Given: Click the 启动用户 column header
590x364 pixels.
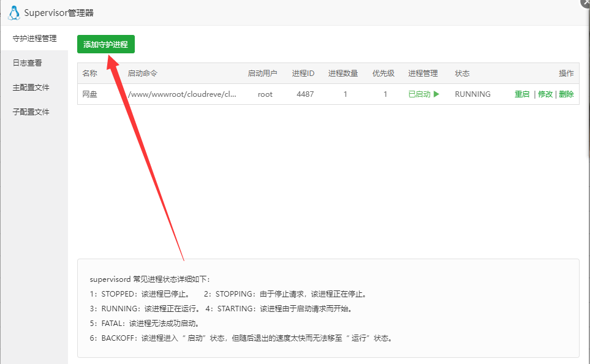Looking at the screenshot, I should tap(262, 74).
